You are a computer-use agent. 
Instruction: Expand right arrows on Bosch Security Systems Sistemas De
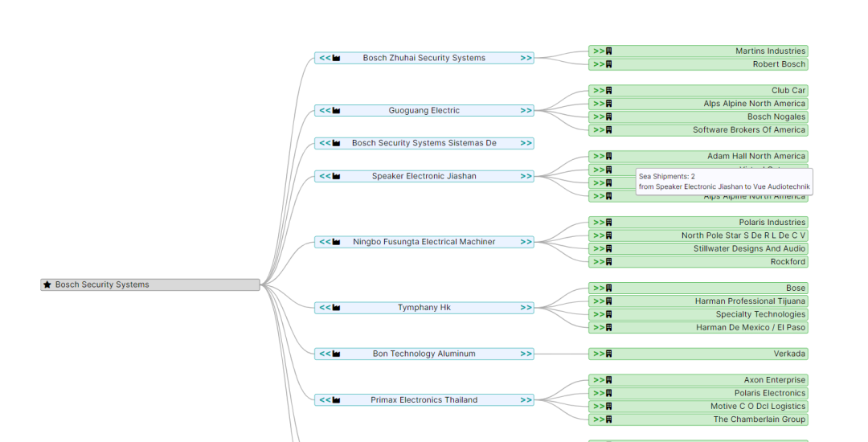coord(526,143)
